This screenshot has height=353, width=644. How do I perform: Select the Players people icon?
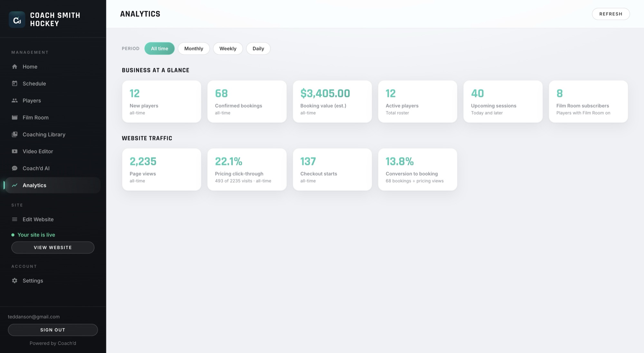pos(14,100)
